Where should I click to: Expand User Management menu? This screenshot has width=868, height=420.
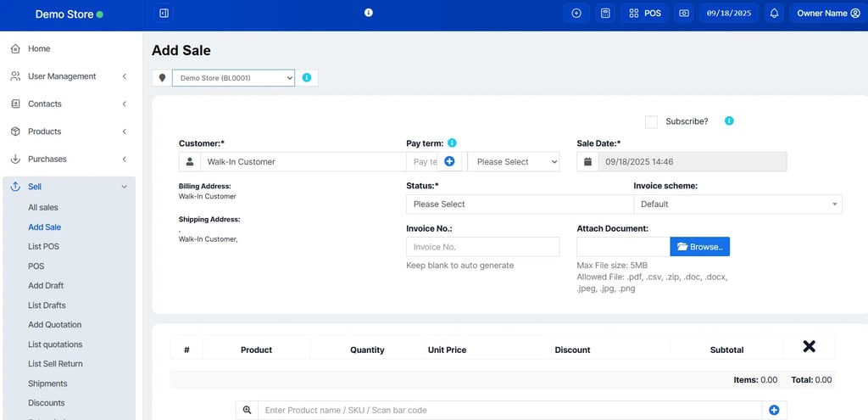click(x=70, y=76)
